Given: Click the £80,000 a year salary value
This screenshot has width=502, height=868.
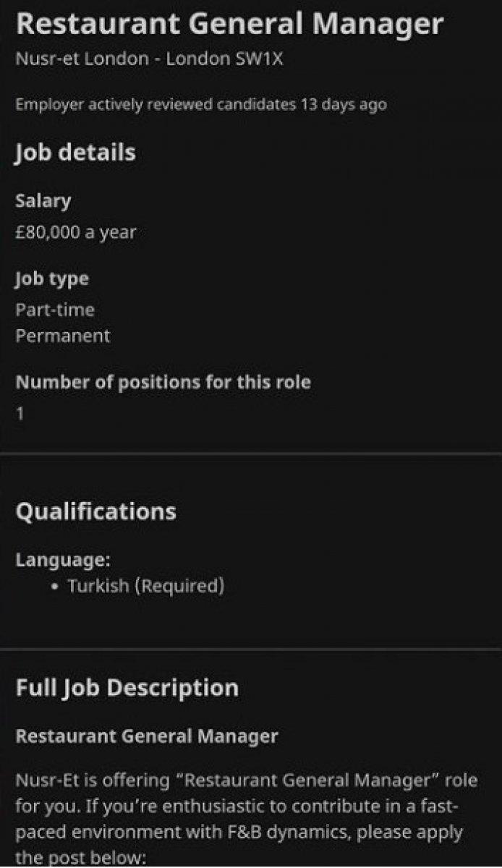Looking at the screenshot, I should (x=75, y=232).
